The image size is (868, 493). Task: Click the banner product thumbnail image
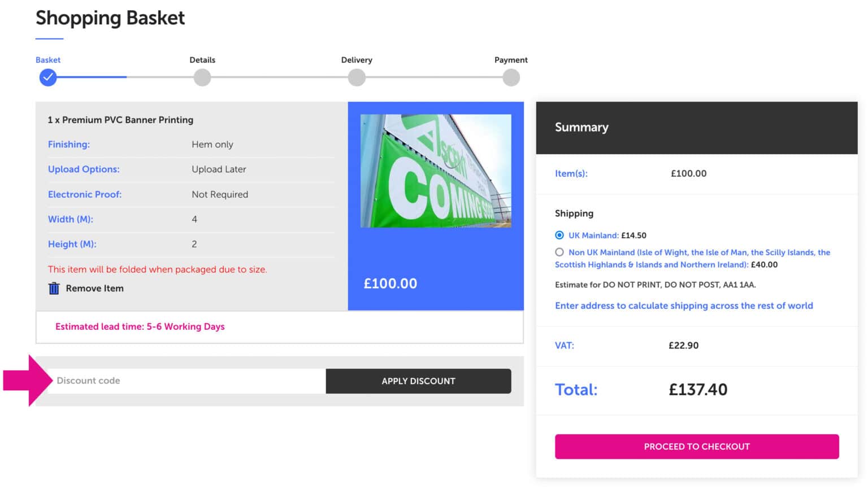pos(435,170)
